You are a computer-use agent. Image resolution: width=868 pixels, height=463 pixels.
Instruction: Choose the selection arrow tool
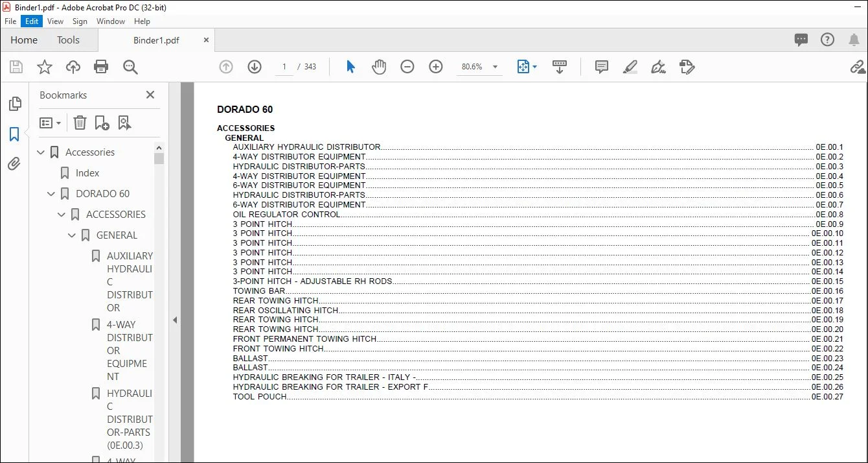pos(350,67)
